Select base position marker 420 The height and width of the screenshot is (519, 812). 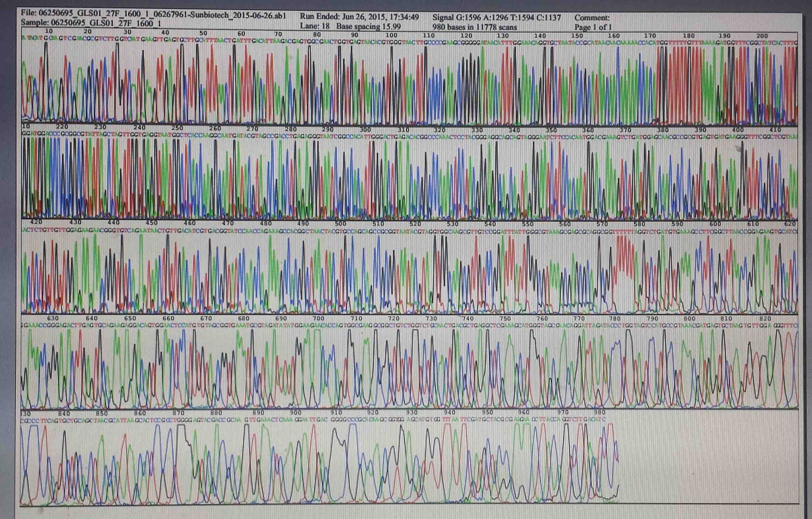pos(36,222)
